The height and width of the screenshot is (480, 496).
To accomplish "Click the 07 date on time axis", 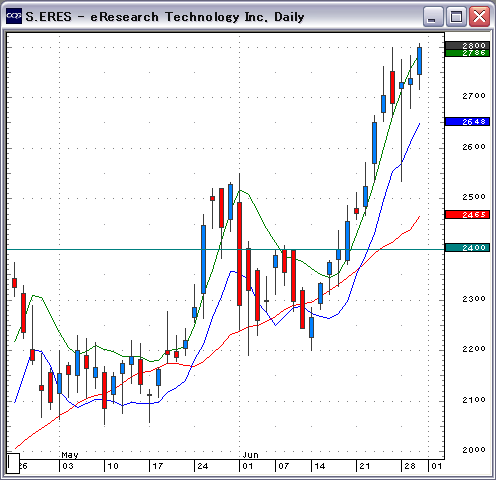I will coord(284,466).
